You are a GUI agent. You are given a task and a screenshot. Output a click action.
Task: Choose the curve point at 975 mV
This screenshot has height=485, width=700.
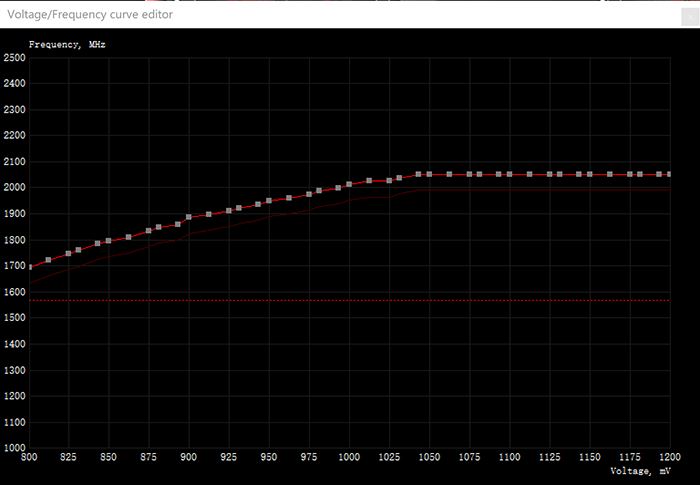pos(308,193)
